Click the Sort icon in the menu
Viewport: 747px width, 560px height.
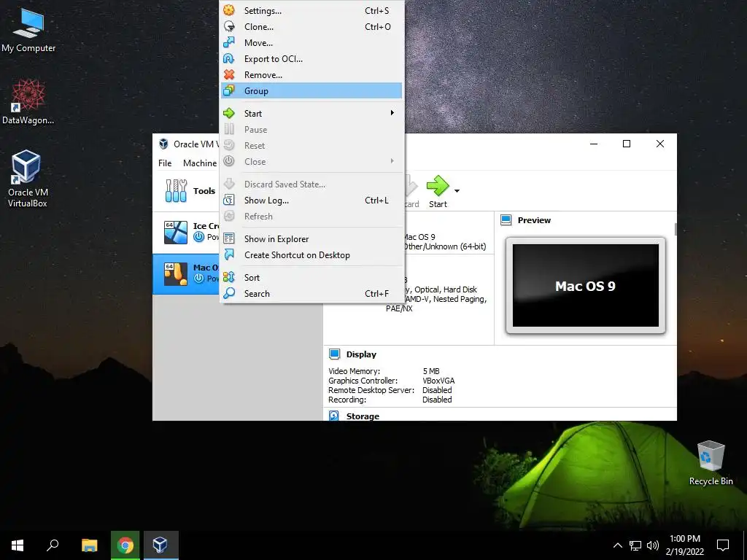tap(229, 277)
